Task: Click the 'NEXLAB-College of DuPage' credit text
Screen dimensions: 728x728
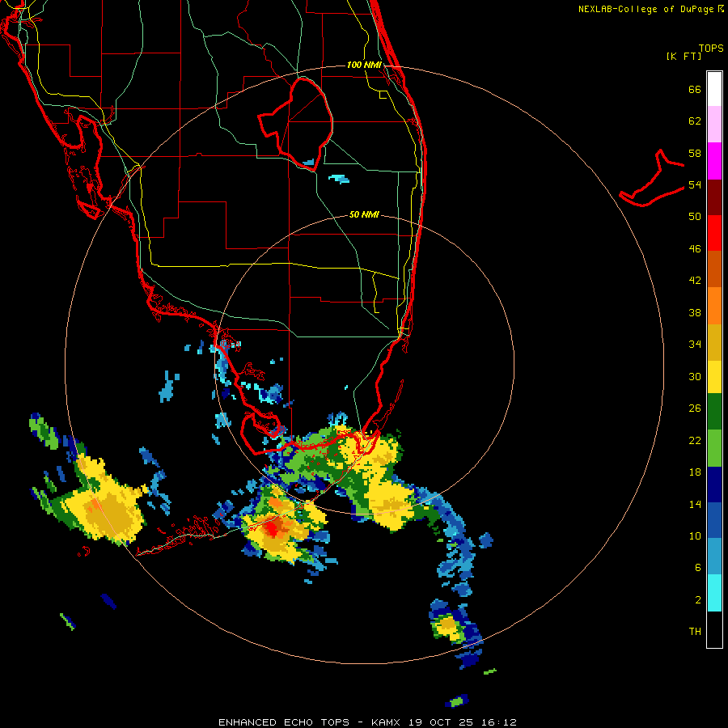Action: (645, 9)
